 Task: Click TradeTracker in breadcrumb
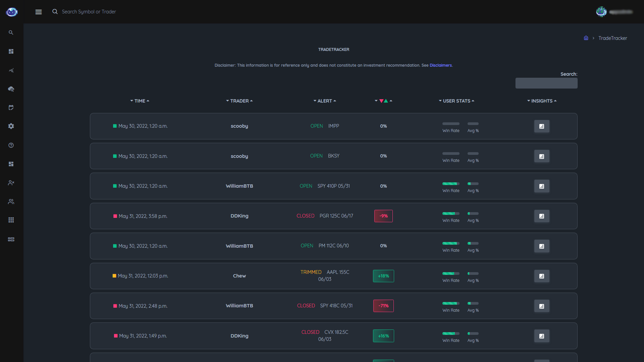pos(612,38)
